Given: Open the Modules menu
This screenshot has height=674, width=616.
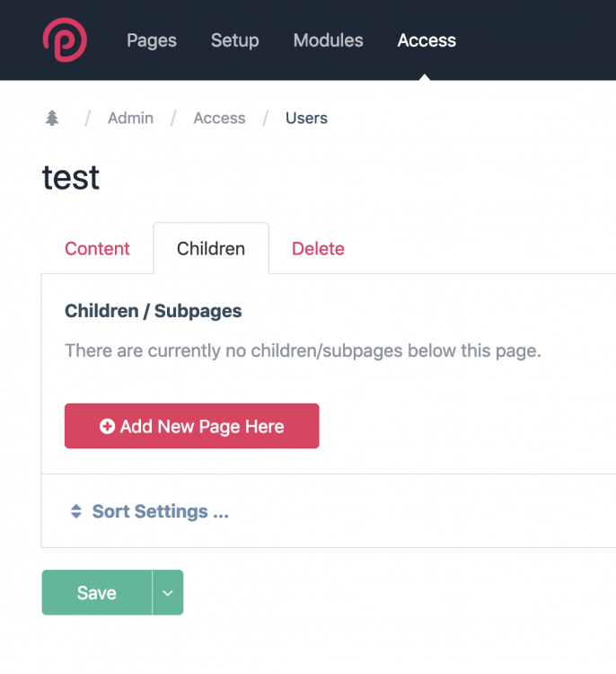Looking at the screenshot, I should pyautogui.click(x=328, y=40).
